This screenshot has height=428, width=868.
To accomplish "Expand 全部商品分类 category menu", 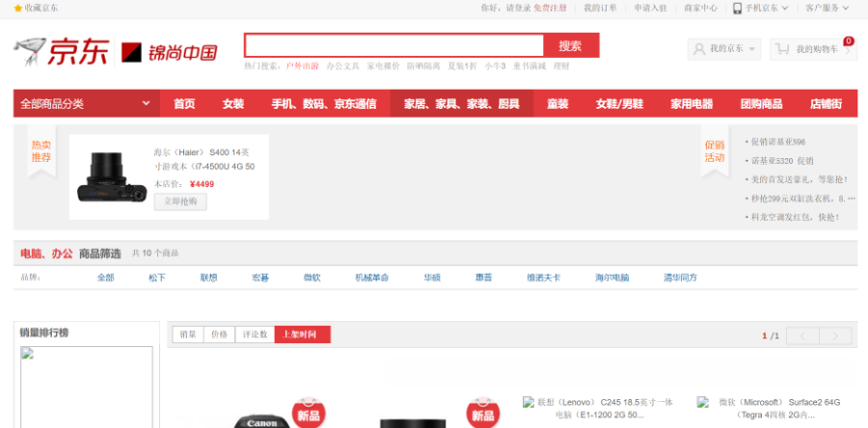I will tap(87, 103).
